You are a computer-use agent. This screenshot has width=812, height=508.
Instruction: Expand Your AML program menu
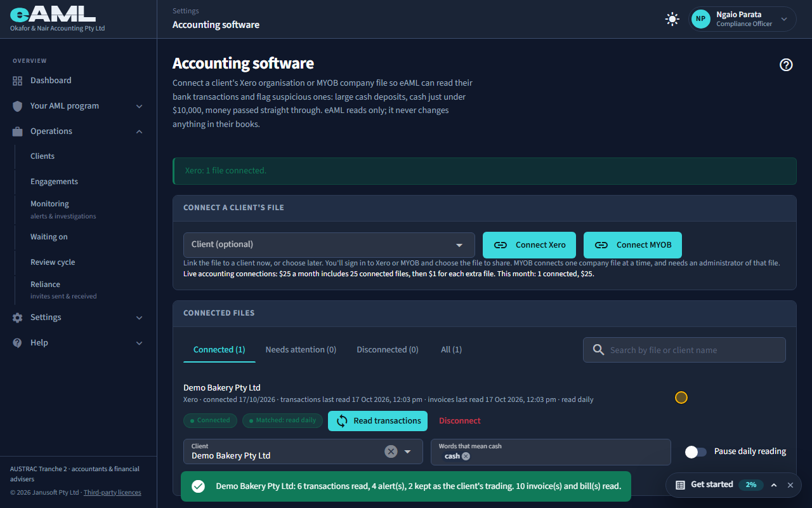140,106
